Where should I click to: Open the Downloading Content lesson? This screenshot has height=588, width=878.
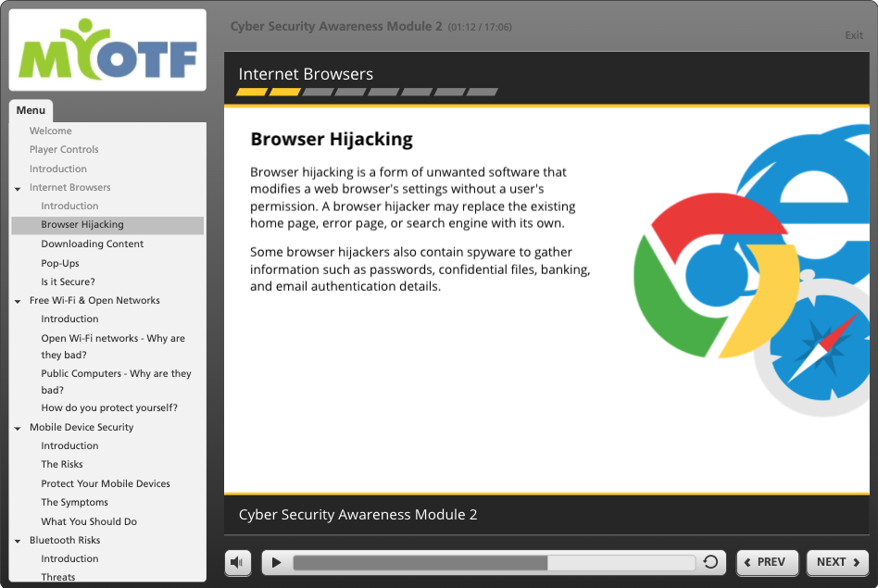[93, 244]
